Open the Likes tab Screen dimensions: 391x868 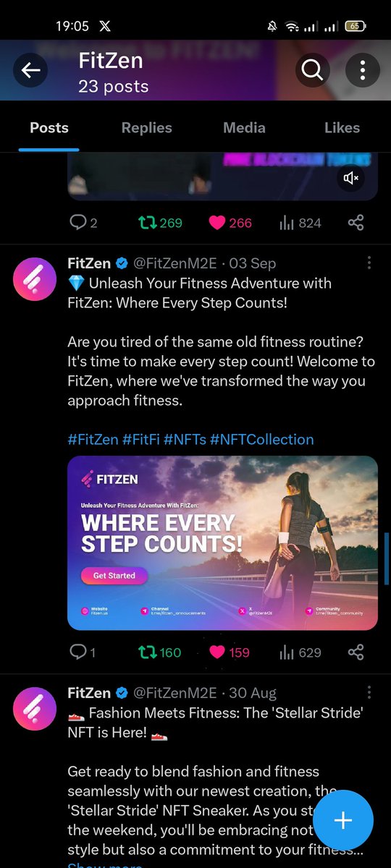pos(342,127)
